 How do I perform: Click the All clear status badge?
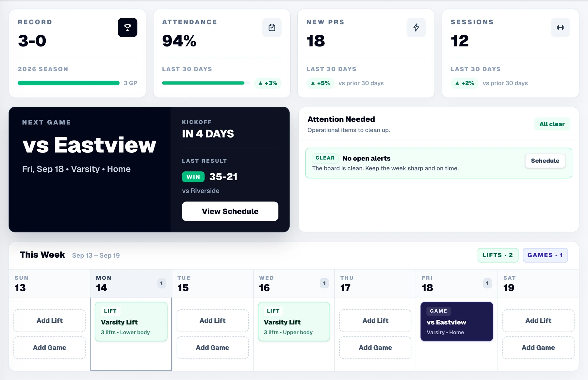[552, 124]
